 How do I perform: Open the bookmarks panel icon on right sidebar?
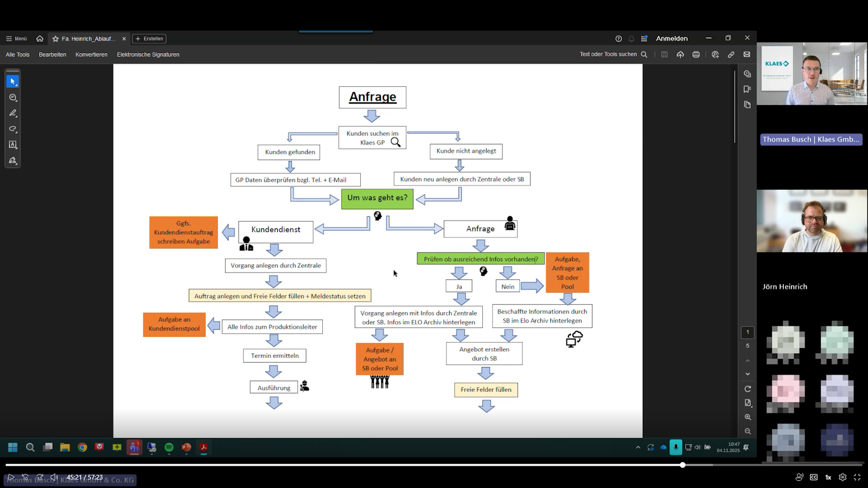747,89
